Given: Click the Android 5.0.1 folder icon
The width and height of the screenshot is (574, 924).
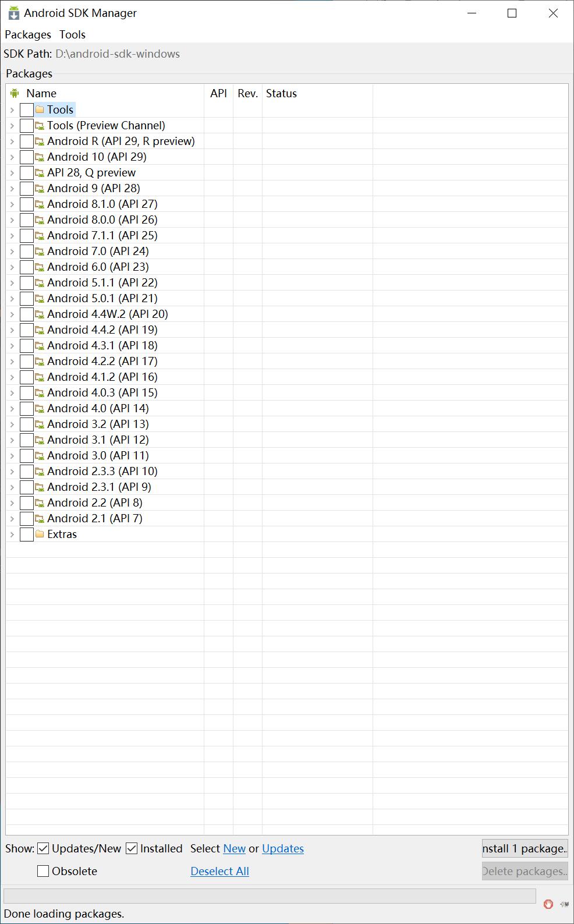Looking at the screenshot, I should click(40, 298).
